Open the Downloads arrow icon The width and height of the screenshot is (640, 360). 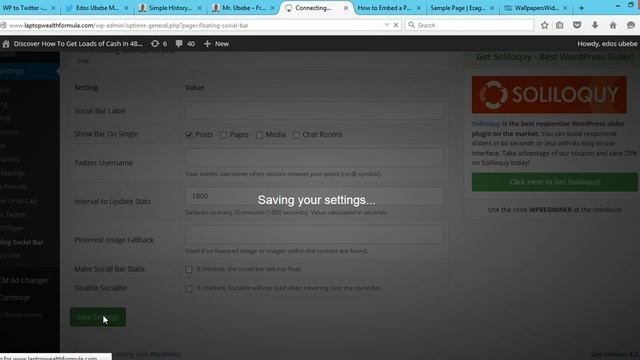coord(595,25)
